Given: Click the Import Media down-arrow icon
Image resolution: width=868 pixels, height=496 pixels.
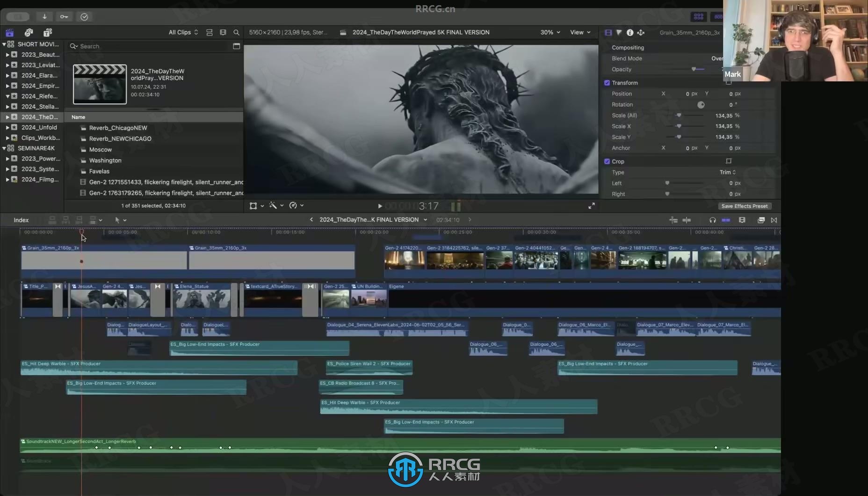Looking at the screenshot, I should (44, 16).
